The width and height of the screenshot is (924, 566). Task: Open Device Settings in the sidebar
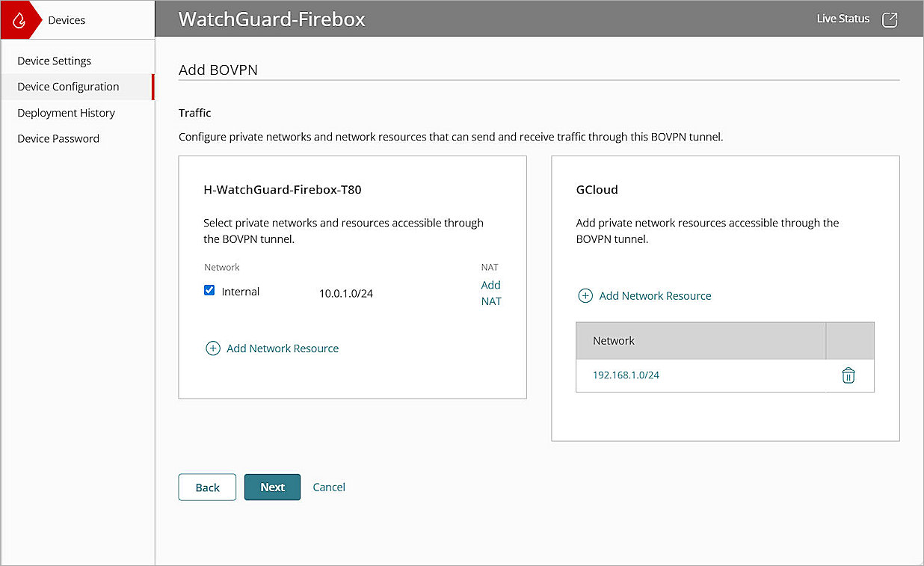(x=55, y=61)
